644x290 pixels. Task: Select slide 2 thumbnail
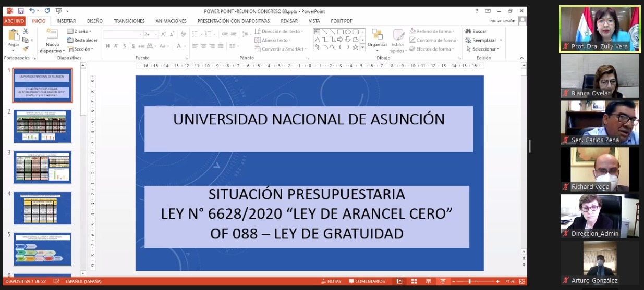pyautogui.click(x=43, y=127)
